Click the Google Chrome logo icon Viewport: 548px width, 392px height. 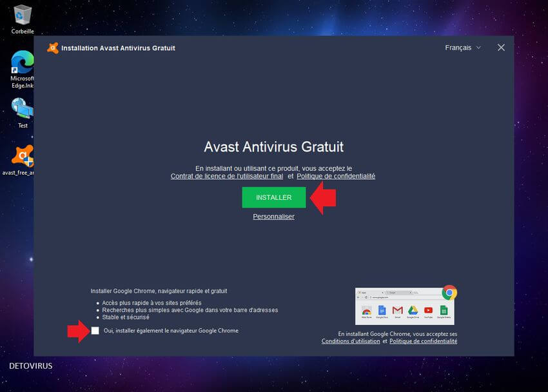pyautogui.click(x=449, y=293)
